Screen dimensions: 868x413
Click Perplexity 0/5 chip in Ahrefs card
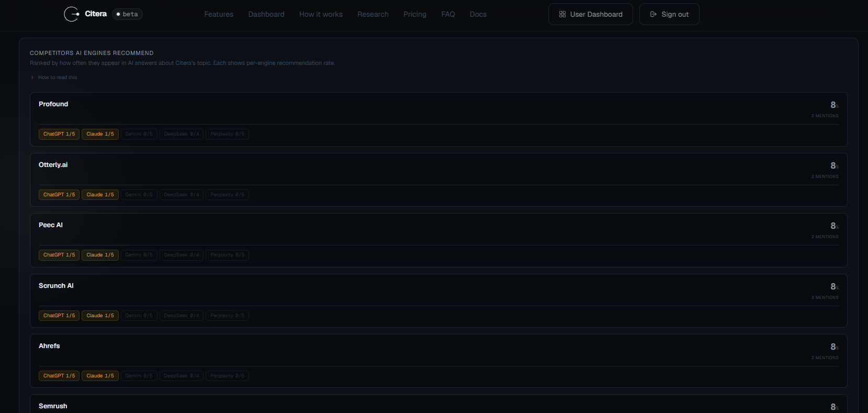click(227, 376)
